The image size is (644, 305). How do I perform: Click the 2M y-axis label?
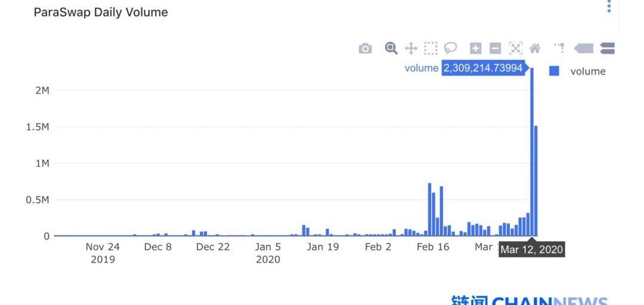click(42, 91)
